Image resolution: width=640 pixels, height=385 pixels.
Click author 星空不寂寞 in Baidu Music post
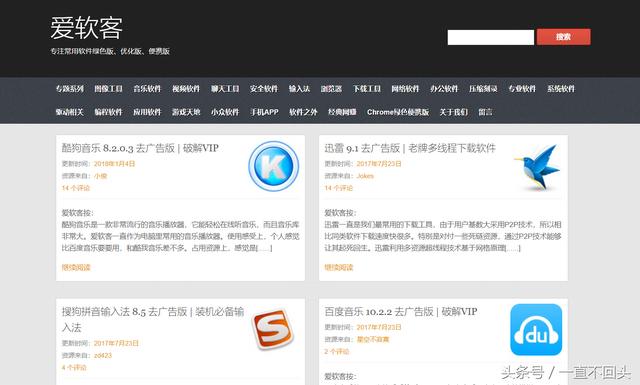[373, 339]
